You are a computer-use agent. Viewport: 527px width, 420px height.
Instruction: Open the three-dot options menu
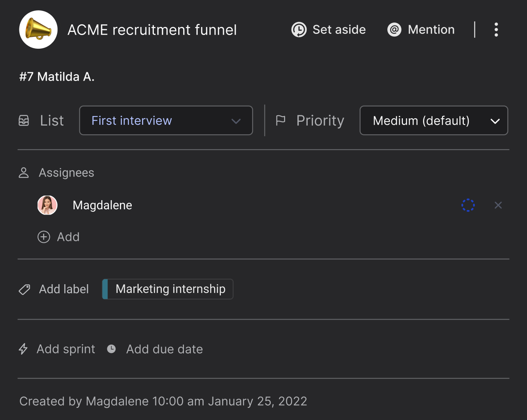click(x=496, y=29)
